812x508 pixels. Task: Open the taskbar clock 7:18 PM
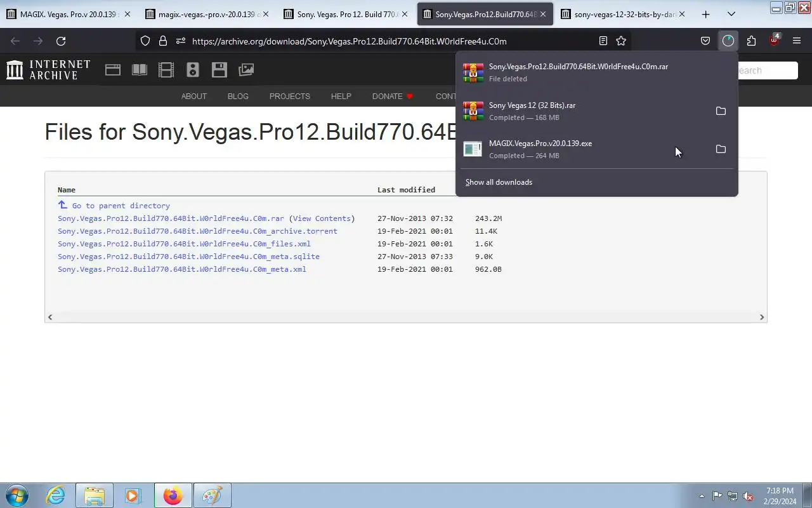780,495
